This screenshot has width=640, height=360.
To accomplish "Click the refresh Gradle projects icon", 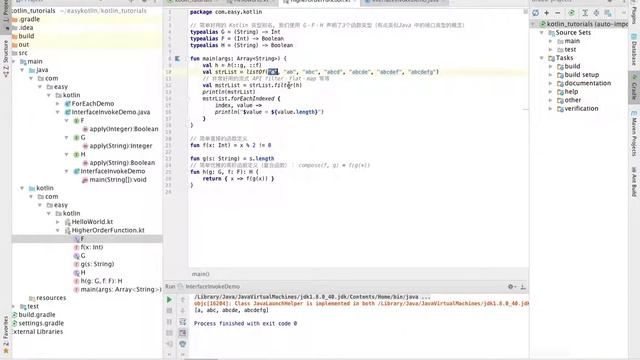I will pos(536,13).
